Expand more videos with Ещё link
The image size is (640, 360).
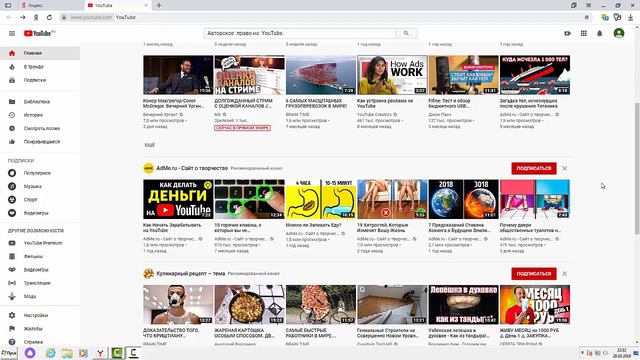point(150,144)
